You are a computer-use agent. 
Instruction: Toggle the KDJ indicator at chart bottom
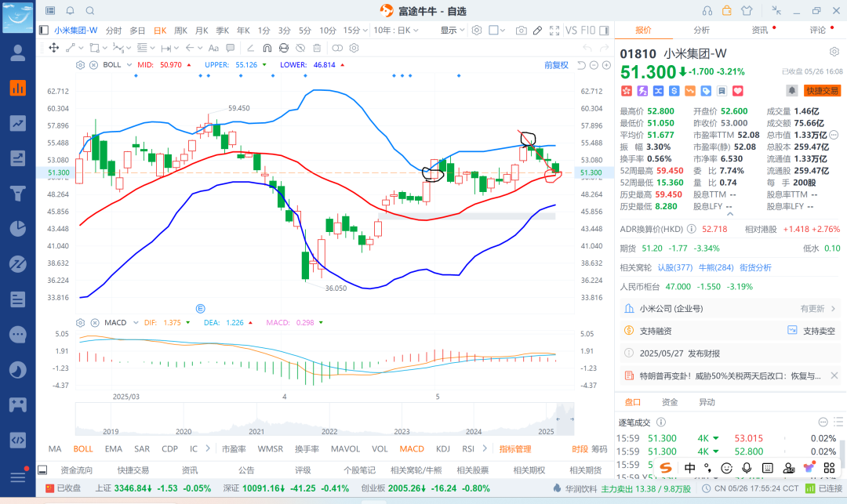tap(443, 449)
